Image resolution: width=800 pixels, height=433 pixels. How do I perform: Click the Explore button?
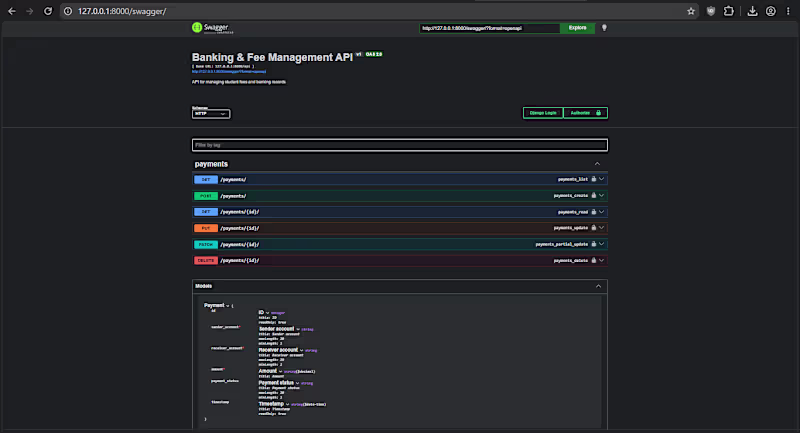point(577,28)
